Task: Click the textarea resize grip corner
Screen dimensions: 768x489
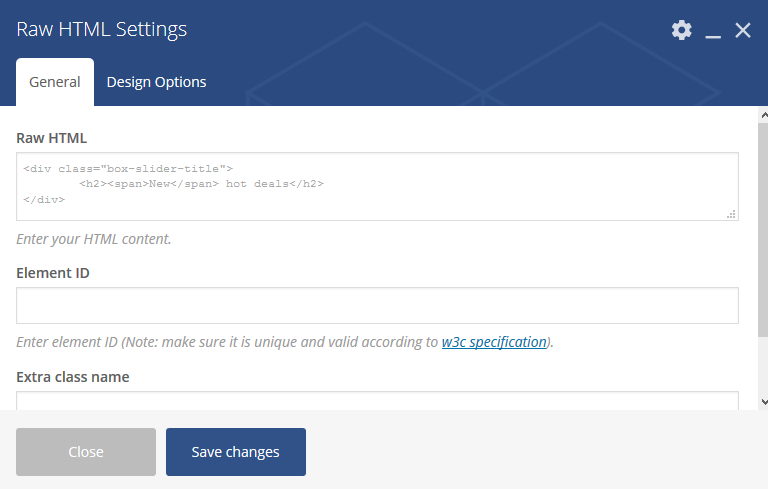Action: pyautogui.click(x=731, y=214)
